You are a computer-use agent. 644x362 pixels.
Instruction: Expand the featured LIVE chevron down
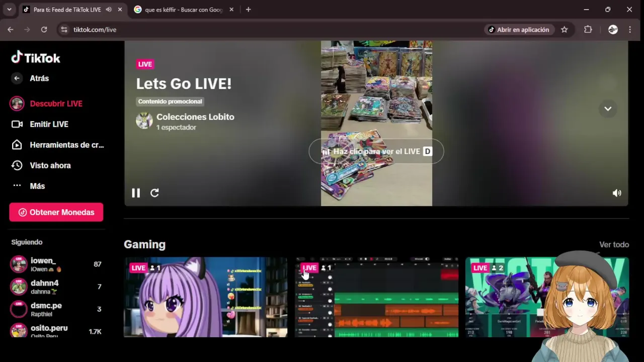[608, 109]
